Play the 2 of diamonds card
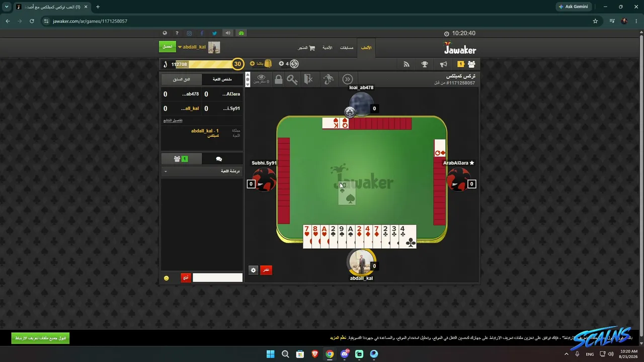The width and height of the screenshot is (644, 362). coord(359,236)
